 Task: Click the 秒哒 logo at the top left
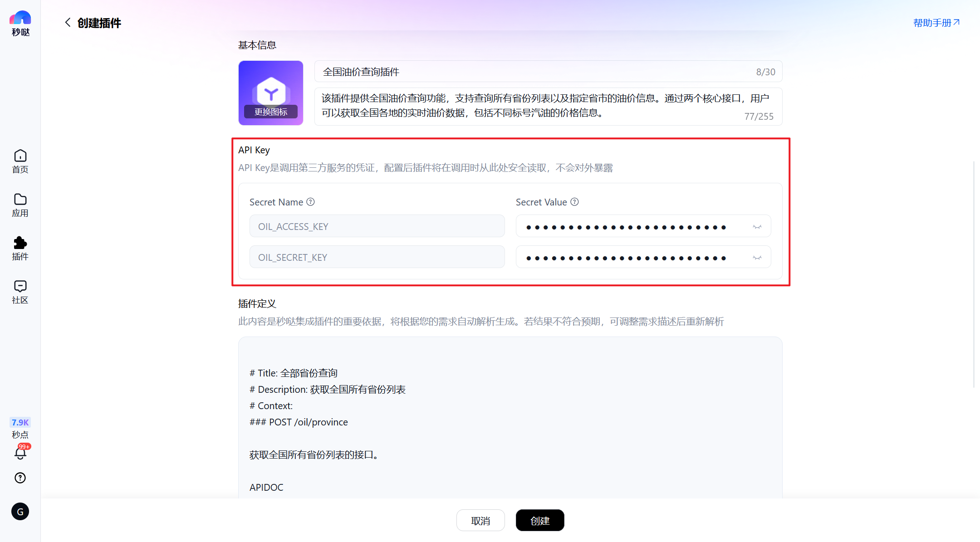coord(20,21)
